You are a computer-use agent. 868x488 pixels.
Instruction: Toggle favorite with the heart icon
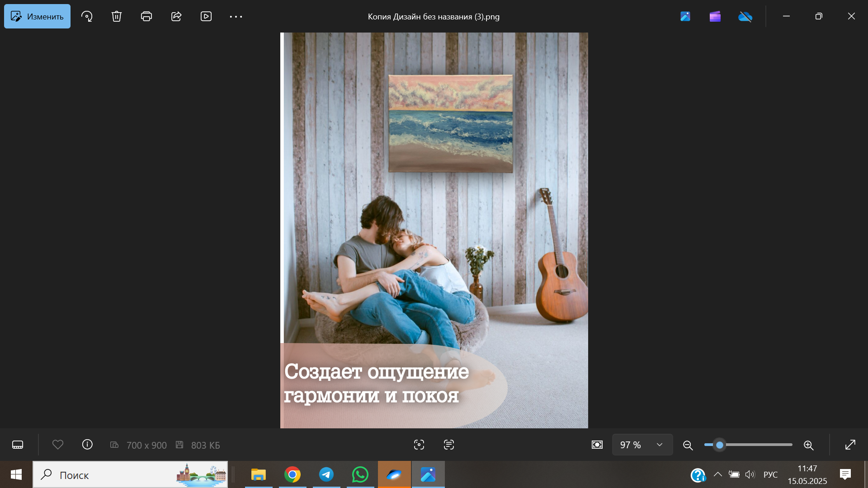pyautogui.click(x=58, y=445)
